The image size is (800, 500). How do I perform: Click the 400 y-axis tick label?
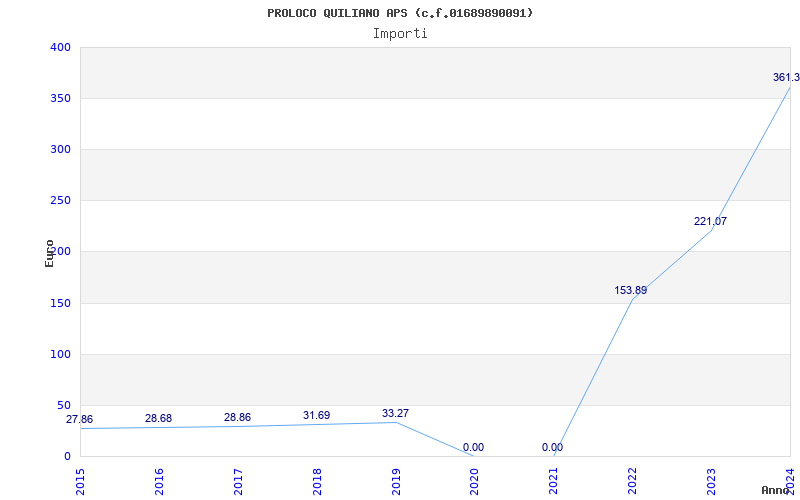point(60,47)
